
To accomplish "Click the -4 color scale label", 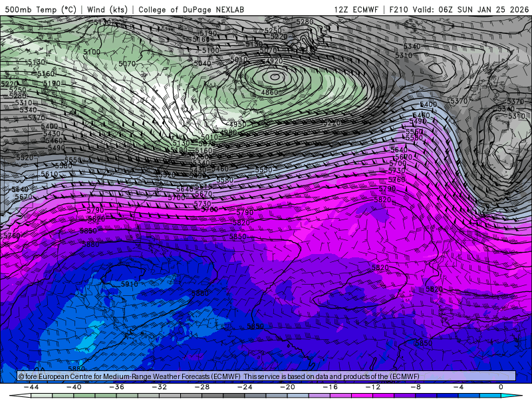I will click(459, 387).
